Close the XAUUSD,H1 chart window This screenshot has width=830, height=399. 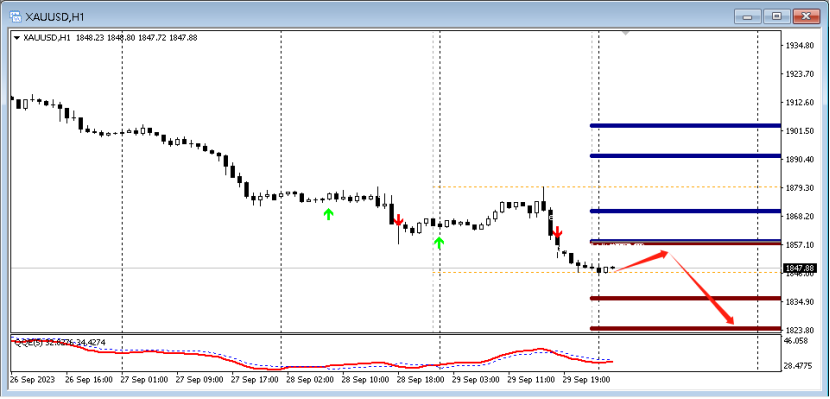click(806, 16)
